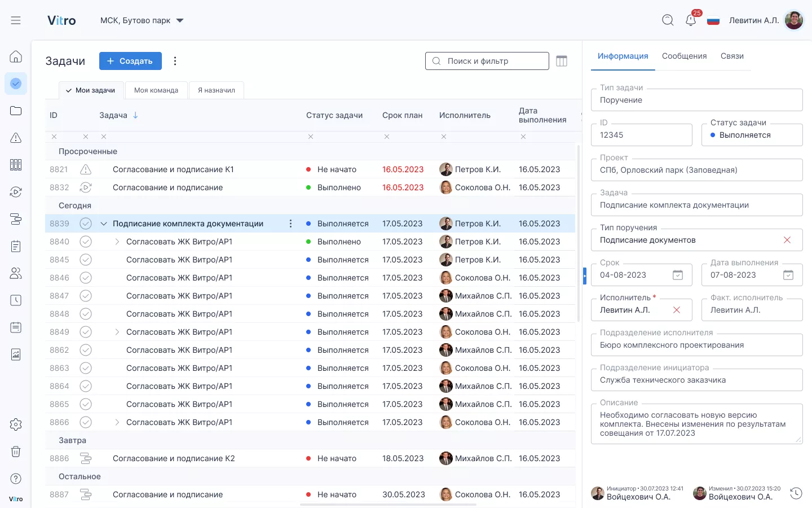812x508 pixels.
Task: Open the change history clock icon
Action: click(796, 493)
